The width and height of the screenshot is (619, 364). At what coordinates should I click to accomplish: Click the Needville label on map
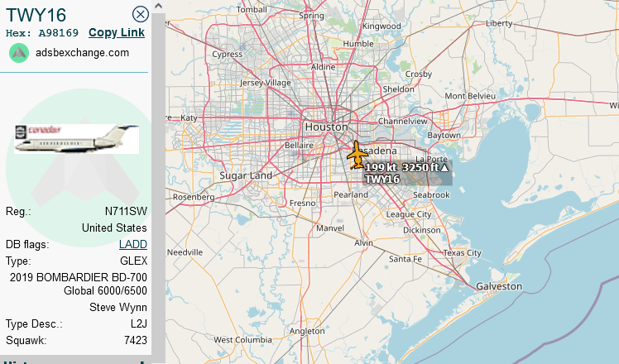(x=185, y=252)
